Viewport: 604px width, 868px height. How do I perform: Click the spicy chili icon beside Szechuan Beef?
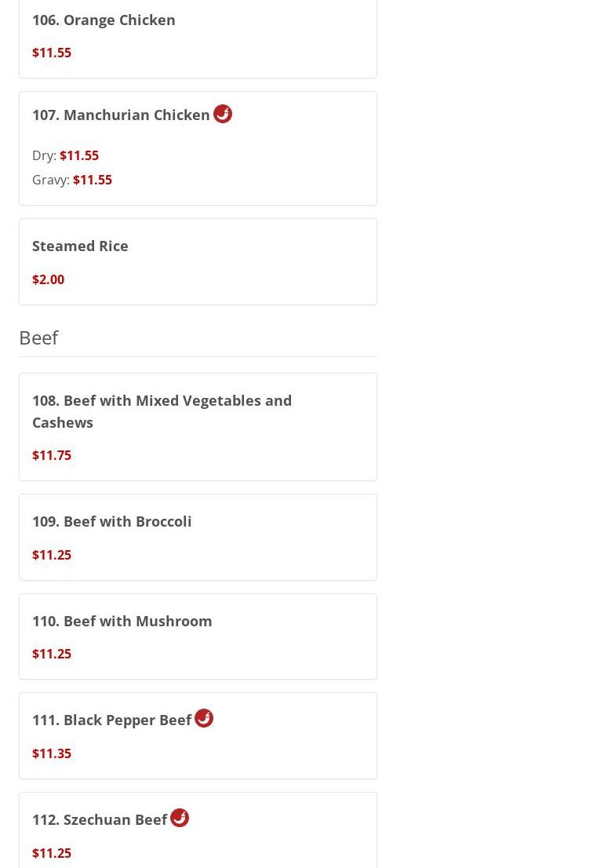tap(179, 818)
